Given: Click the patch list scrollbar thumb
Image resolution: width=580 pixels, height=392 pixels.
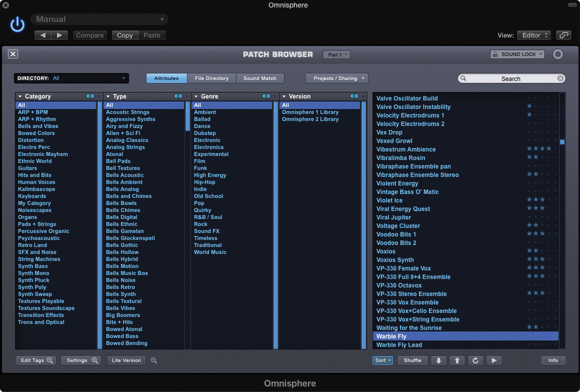Looking at the screenshot, I should coord(562,142).
